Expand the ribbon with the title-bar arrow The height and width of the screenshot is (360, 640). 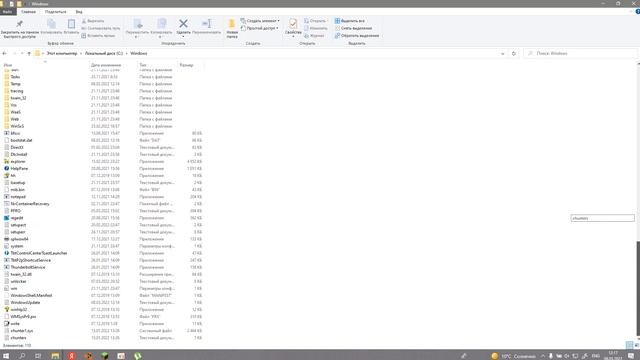631,11
